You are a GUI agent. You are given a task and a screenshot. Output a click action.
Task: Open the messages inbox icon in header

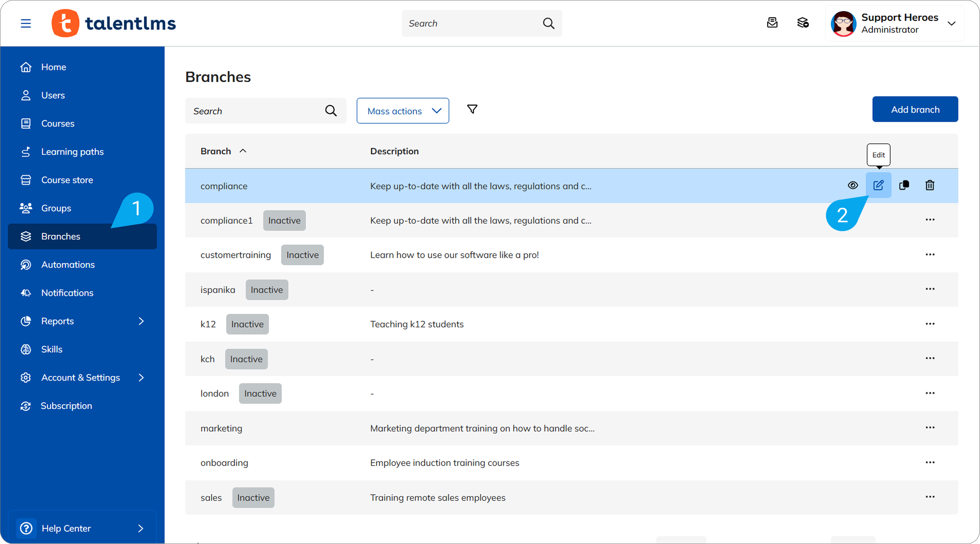pyautogui.click(x=772, y=23)
